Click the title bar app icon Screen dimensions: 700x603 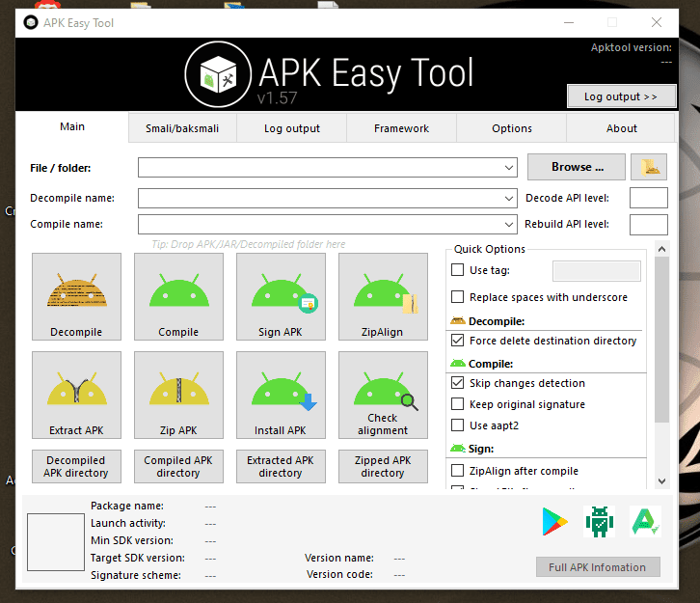(31, 22)
